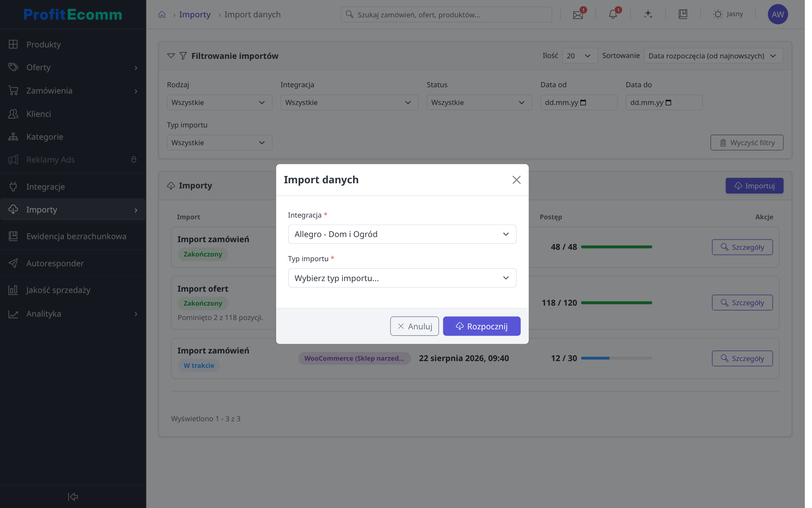Open the Typ importu filter dropdown
The image size is (812, 508).
[219, 143]
